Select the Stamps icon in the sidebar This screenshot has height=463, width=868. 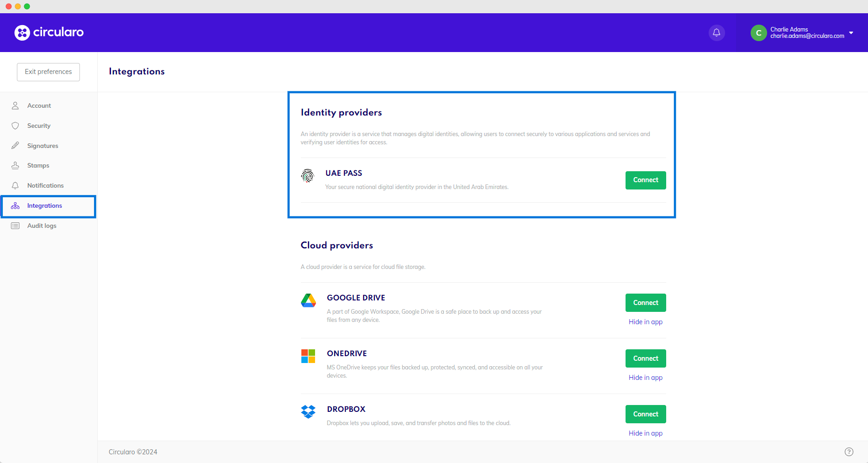click(x=15, y=165)
